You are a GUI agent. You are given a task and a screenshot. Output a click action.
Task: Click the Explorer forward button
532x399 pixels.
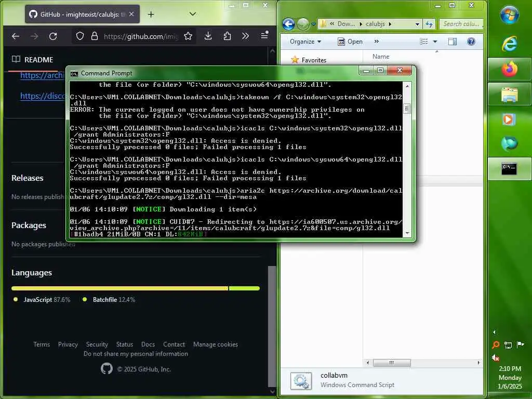303,24
